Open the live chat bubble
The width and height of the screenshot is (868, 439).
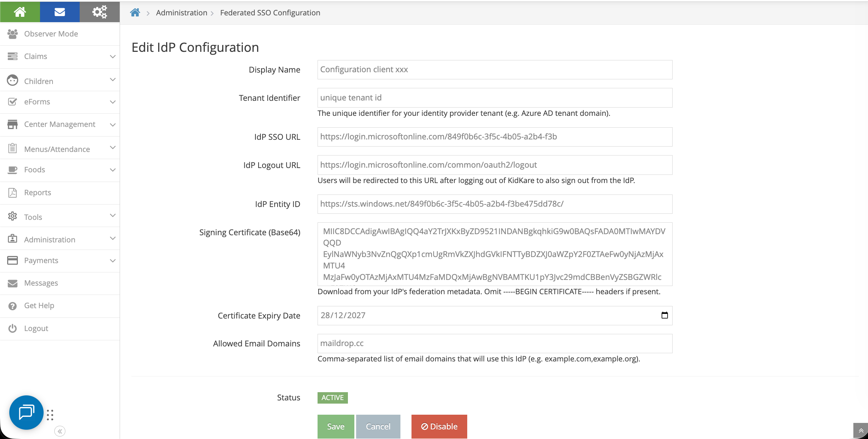click(x=25, y=412)
